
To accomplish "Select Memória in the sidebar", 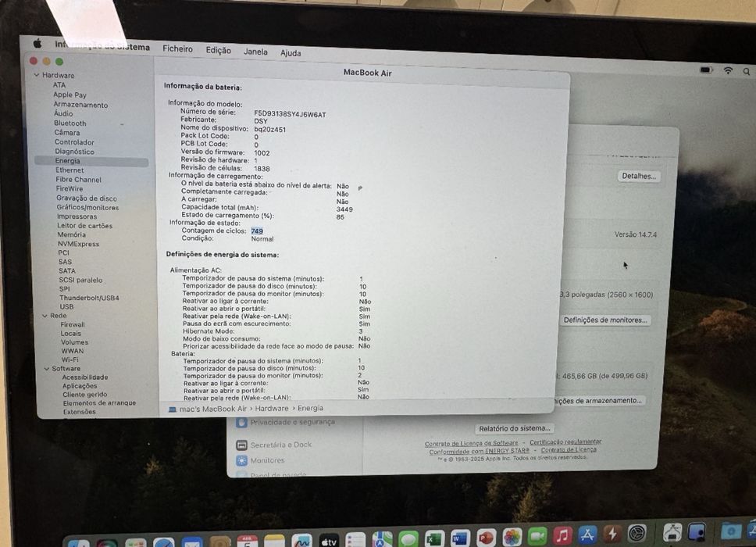I will (x=71, y=235).
